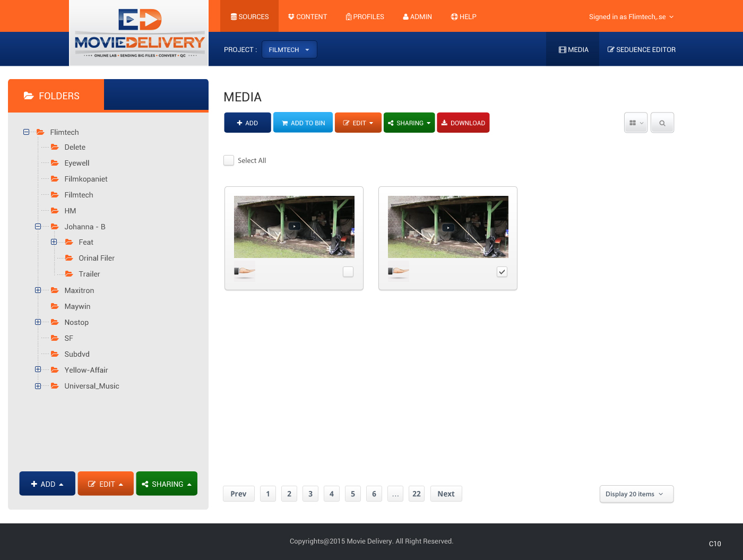This screenshot has height=560, width=743.
Task: Click the search magnifier icon button
Action: (x=662, y=123)
